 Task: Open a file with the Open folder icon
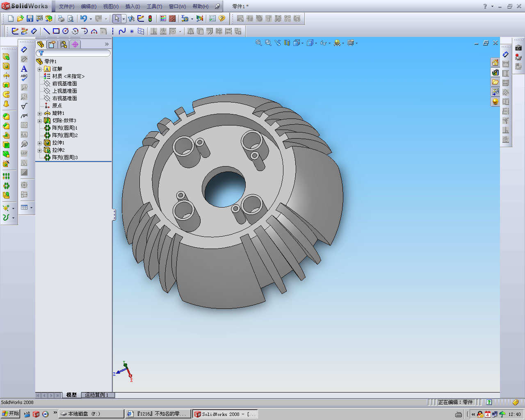[x=20, y=18]
